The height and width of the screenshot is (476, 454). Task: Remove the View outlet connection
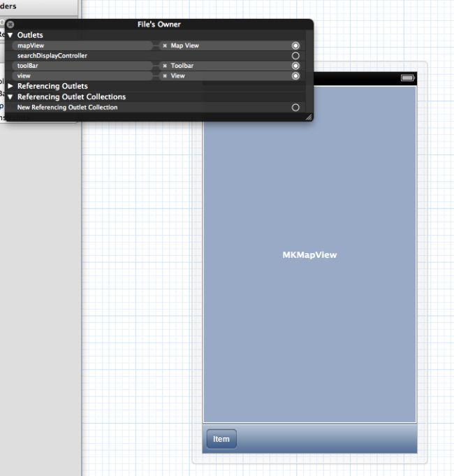click(165, 76)
